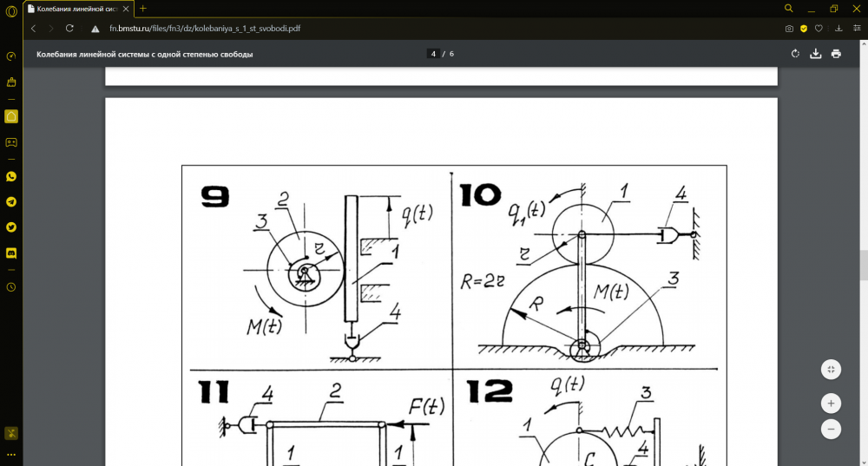868x466 pixels.
Task: Fit PDF to page button
Action: (831, 370)
